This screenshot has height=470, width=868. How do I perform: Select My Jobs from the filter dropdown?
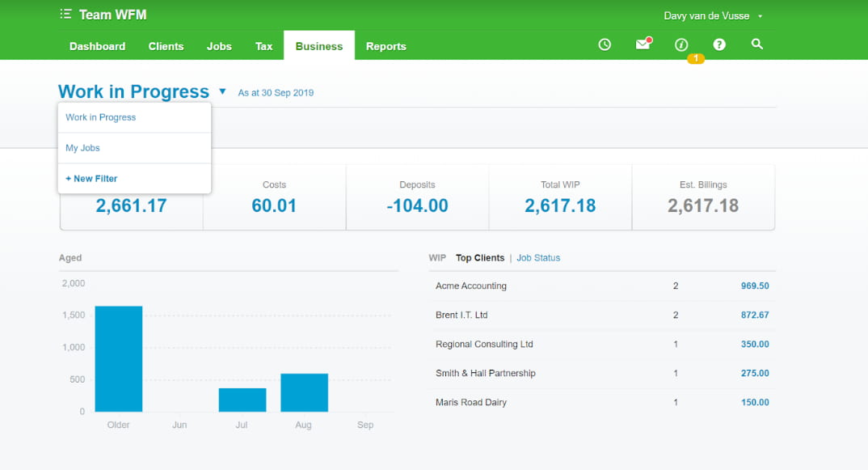coord(83,148)
